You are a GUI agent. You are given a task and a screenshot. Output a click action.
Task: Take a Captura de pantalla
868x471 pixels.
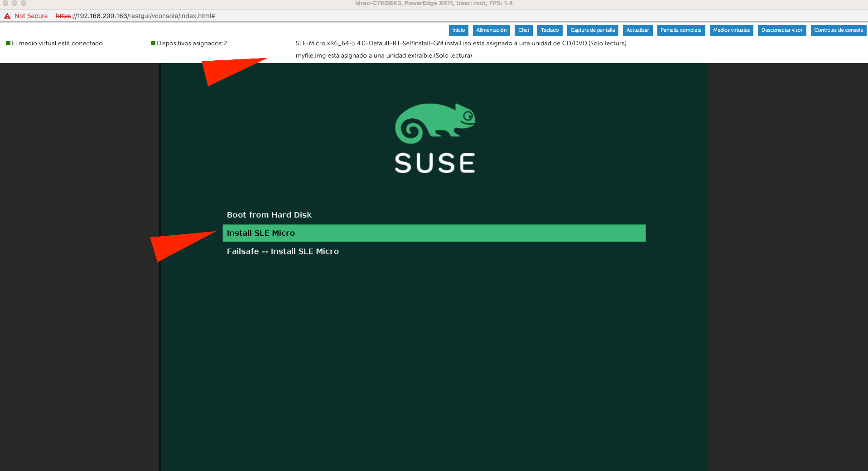tap(593, 30)
